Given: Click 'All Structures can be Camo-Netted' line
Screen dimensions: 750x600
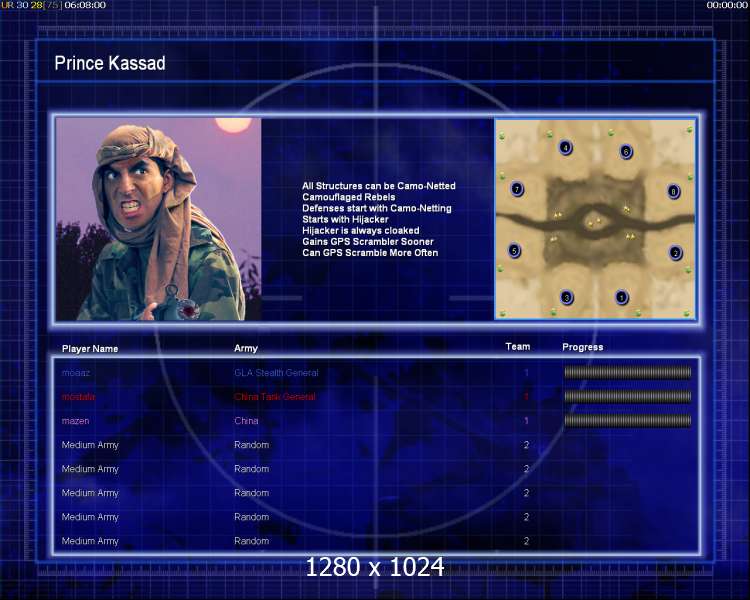Looking at the screenshot, I should click(379, 186).
